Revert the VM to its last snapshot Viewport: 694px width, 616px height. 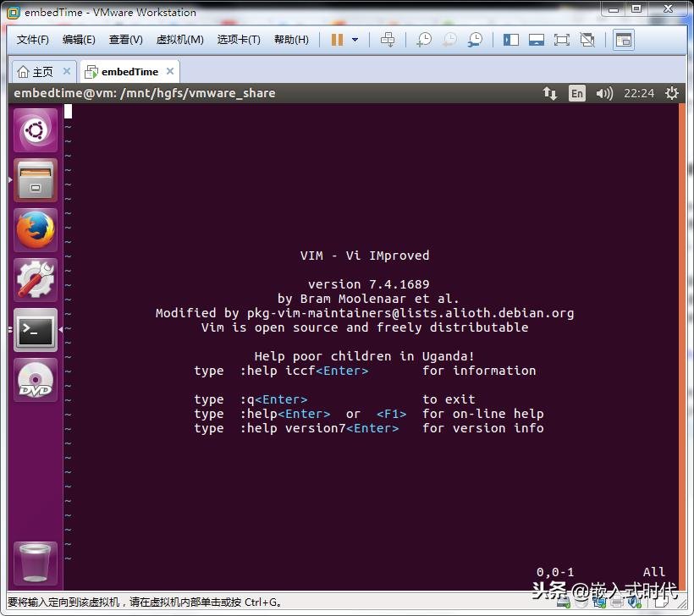click(x=449, y=39)
